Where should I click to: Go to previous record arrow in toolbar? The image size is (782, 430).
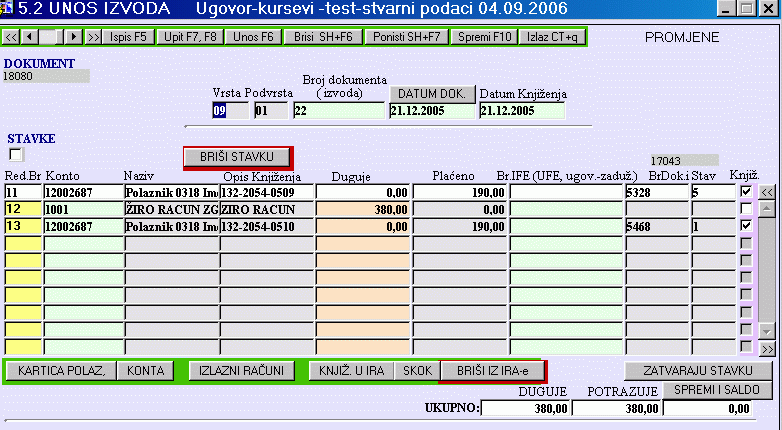(30, 37)
